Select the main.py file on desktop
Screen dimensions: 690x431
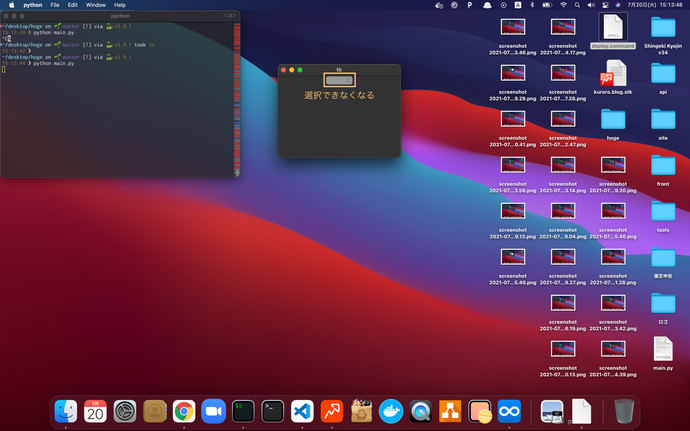pos(663,353)
